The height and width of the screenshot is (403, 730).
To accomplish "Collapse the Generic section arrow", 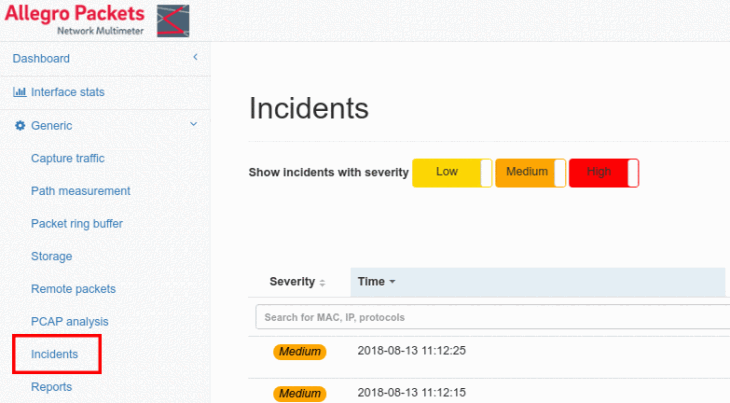I will (x=194, y=125).
